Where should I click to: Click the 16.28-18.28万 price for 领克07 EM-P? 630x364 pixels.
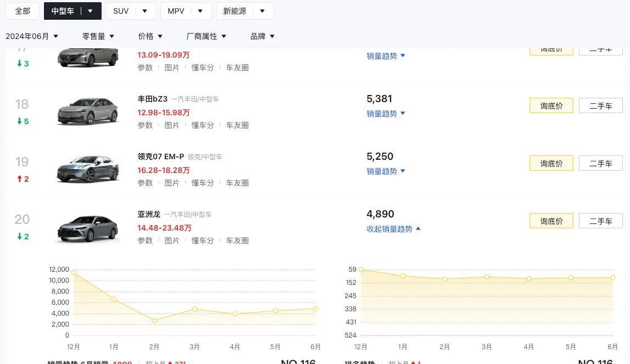[x=164, y=170]
